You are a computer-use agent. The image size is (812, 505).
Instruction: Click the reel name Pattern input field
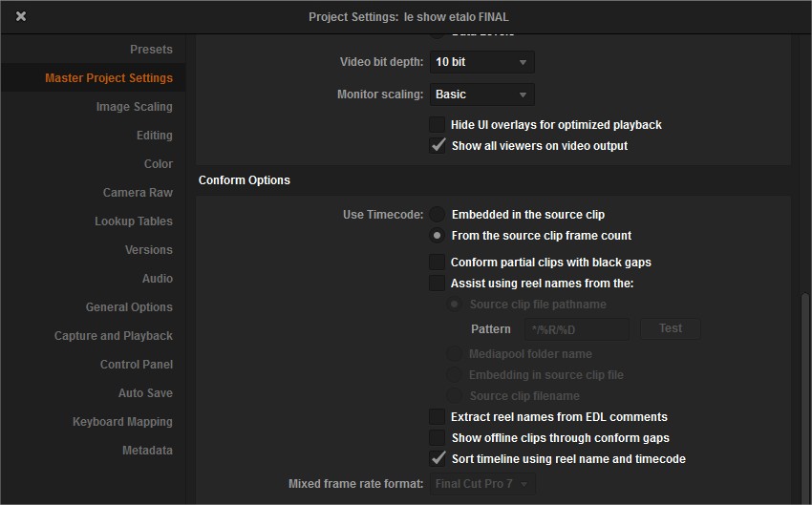(x=576, y=329)
